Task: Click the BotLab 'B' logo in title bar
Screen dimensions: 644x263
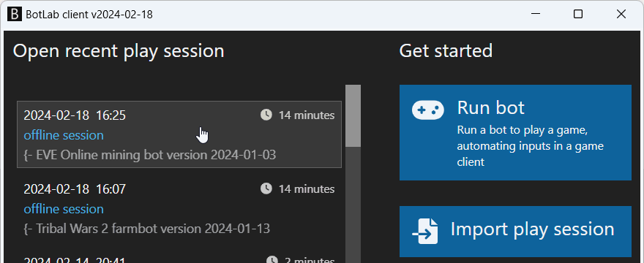Action: (x=15, y=15)
